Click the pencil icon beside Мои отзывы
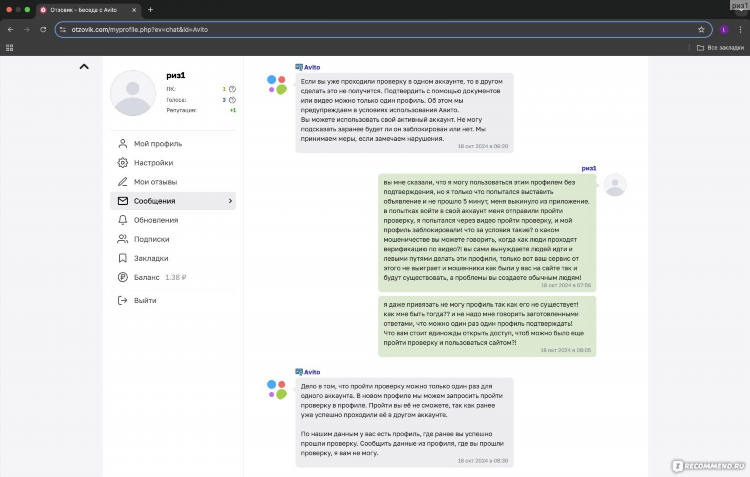Viewport: 750px width, 477px height. [123, 182]
